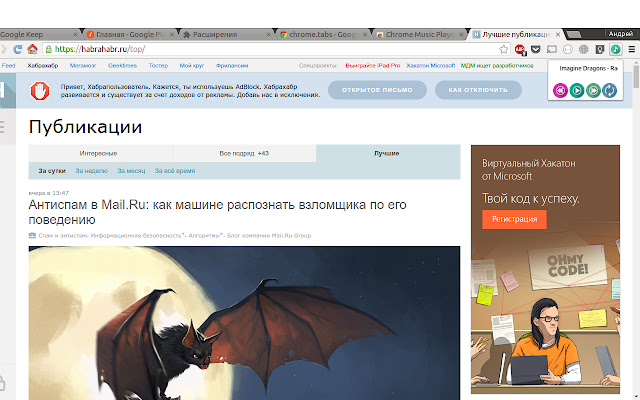Skip to next track in music popup
The width and height of the screenshot is (640, 400).
(593, 90)
